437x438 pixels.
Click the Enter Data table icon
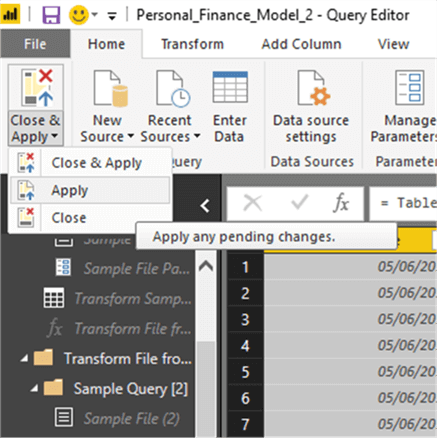pos(230,87)
